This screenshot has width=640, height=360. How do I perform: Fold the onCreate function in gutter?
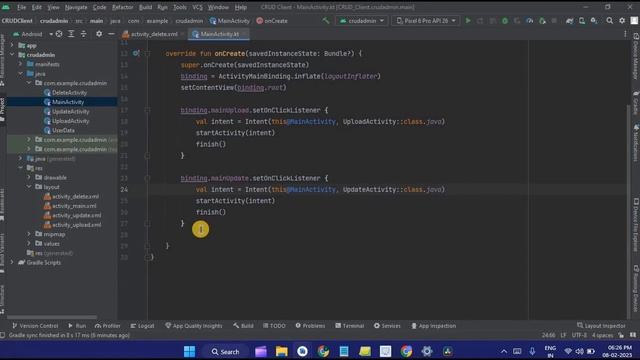[148, 53]
